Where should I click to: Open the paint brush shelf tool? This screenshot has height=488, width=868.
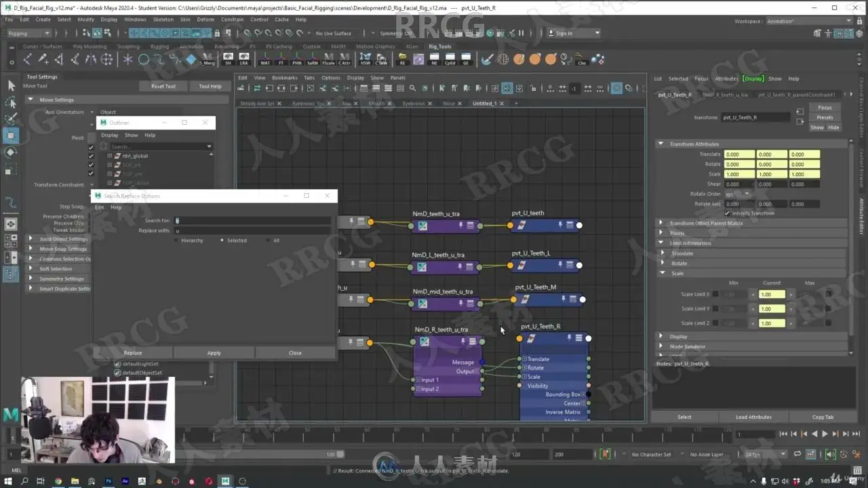coord(487,60)
